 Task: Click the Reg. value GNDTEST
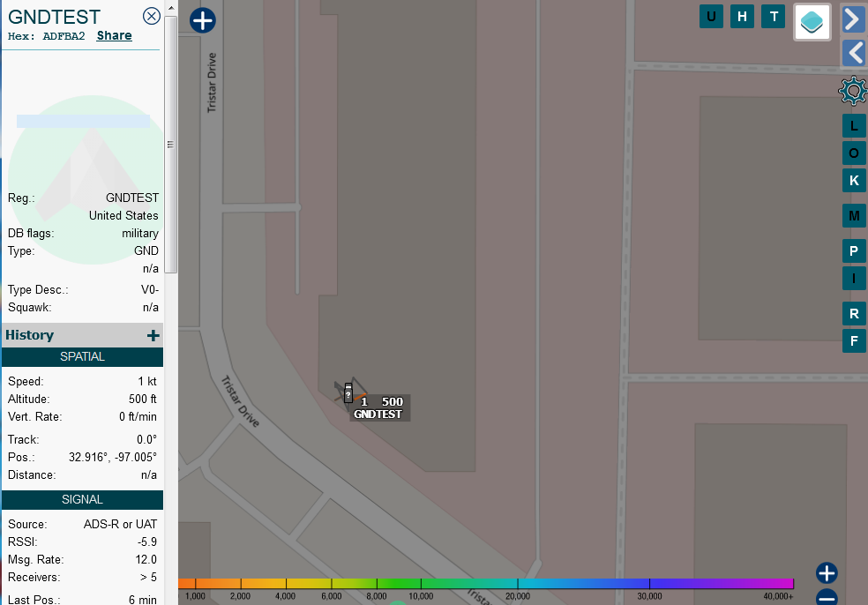(132, 198)
